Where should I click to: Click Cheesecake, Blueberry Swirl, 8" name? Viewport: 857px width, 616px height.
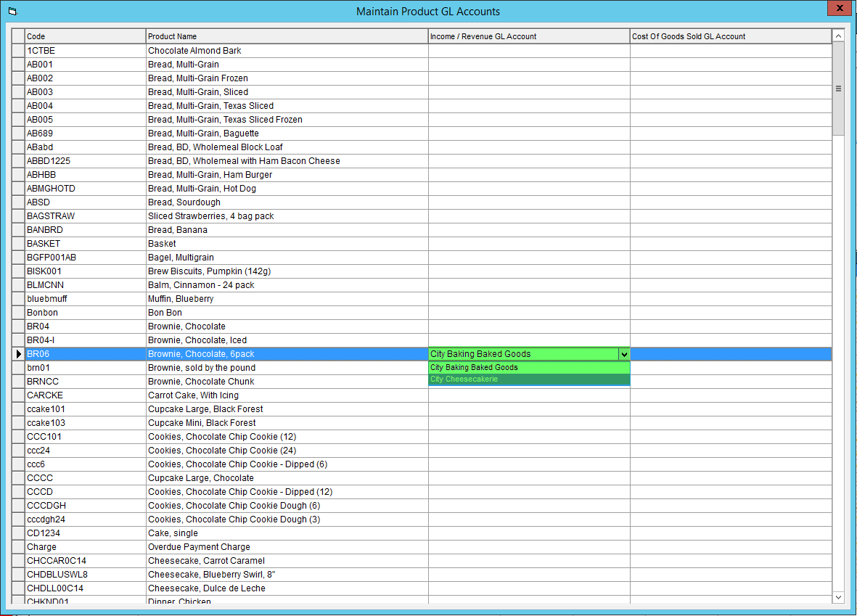pos(287,575)
